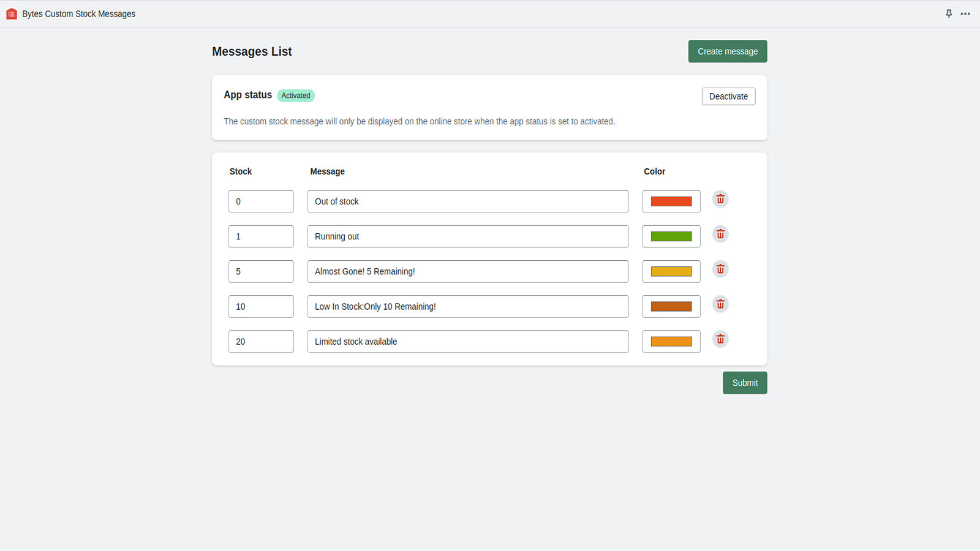980x551 pixels.
Task: Edit the "Low In Stock:Only 10 Remaining!" field
Action: pos(468,306)
